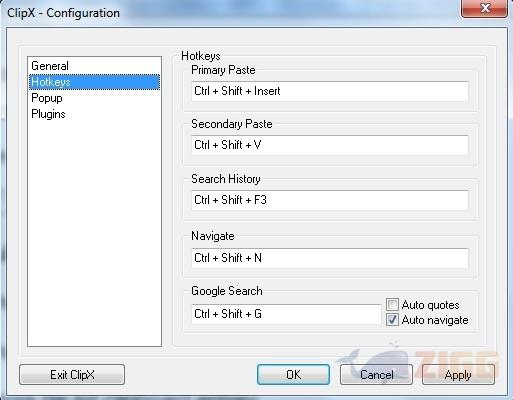The width and height of the screenshot is (513, 400).
Task: Uncheck the Auto navigate checkbox
Action: pos(392,320)
